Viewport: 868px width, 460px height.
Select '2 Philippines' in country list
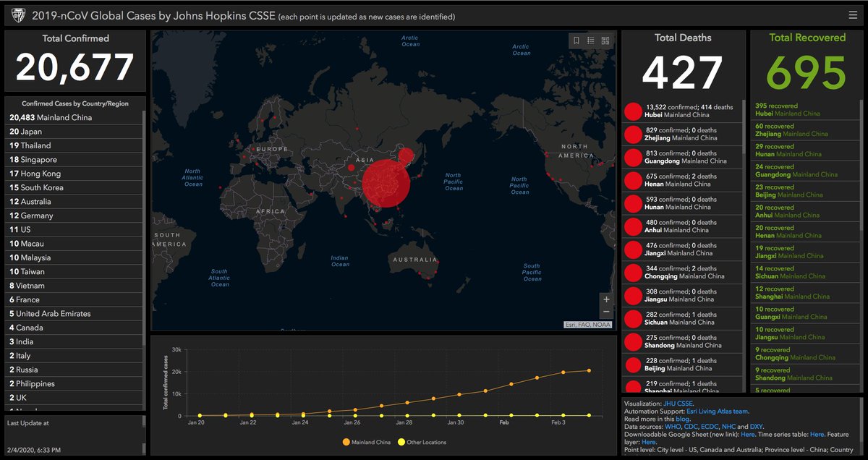[75, 383]
